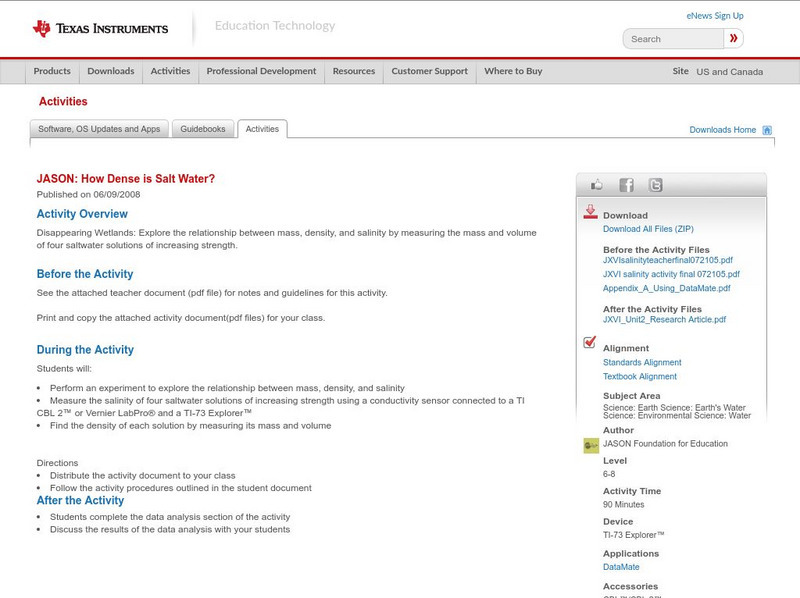
Task: Click the 'Directions' label
Action: [x=57, y=463]
